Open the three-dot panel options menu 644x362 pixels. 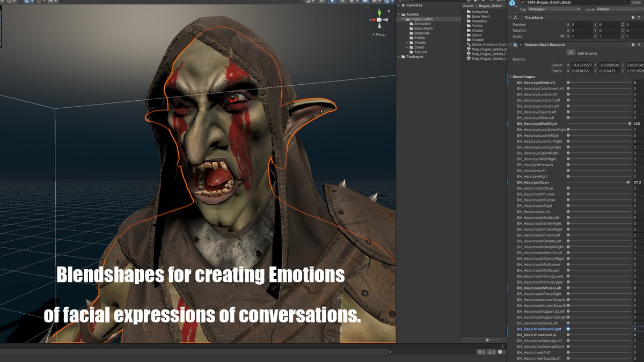[502, 346]
